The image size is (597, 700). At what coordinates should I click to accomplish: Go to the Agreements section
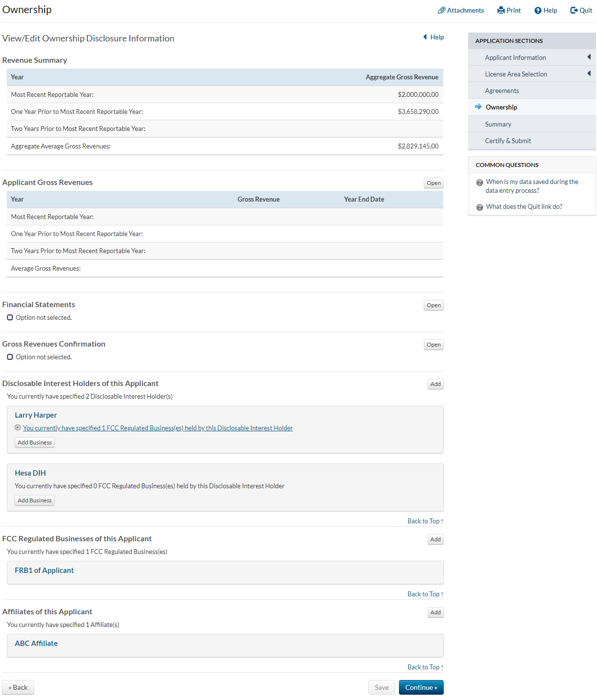[x=502, y=91]
